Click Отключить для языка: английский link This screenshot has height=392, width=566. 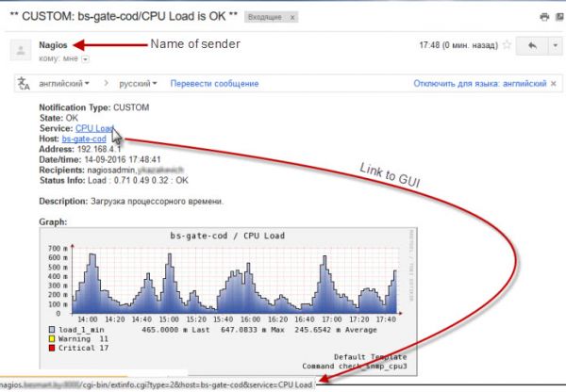click(x=479, y=84)
